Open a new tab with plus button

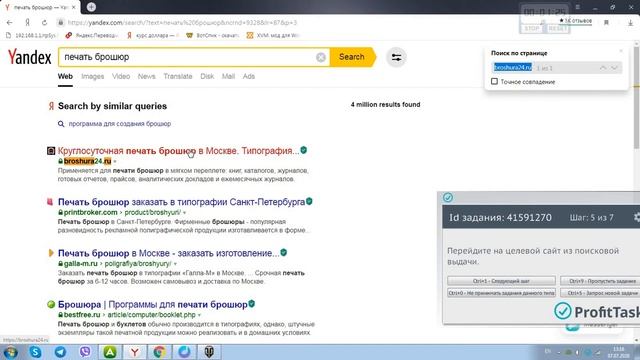[x=91, y=7]
